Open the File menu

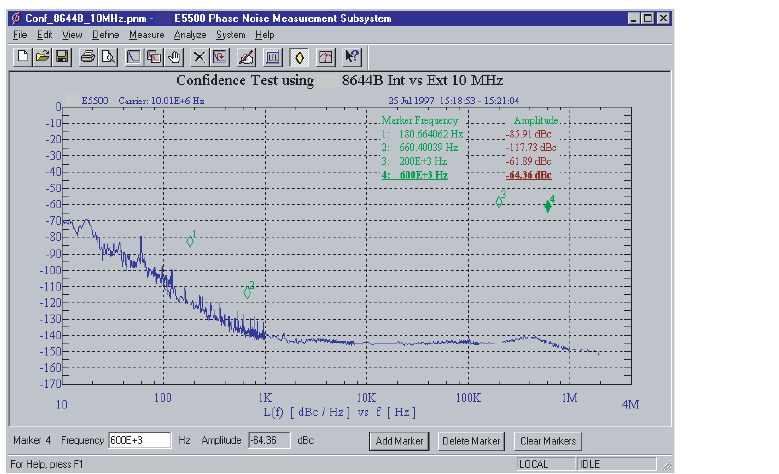click(20, 34)
